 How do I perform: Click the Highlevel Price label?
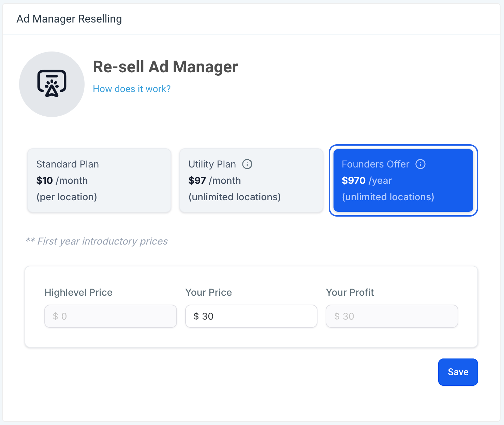point(78,292)
